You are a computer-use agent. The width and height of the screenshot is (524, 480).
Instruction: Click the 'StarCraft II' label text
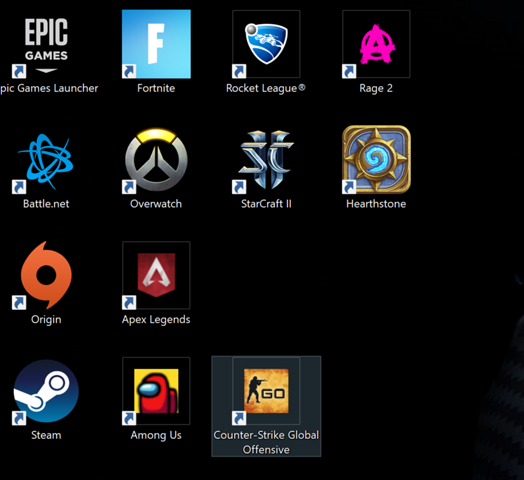266,204
